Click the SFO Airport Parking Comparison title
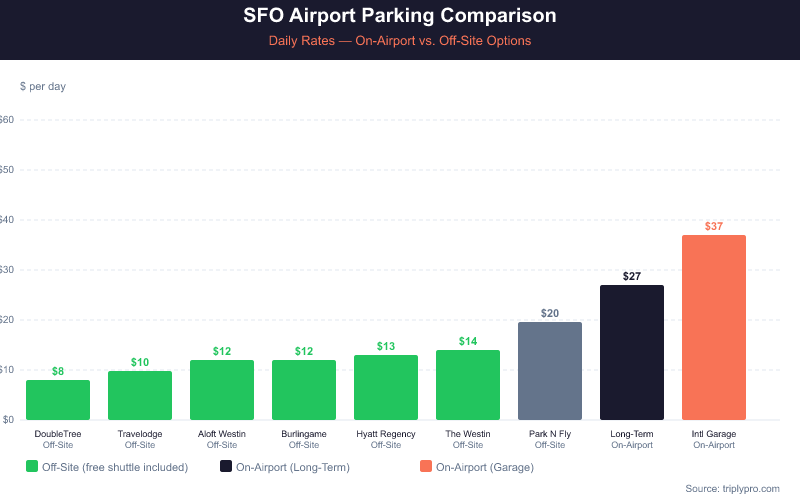Screen dimensions: 800x500 click(400, 17)
